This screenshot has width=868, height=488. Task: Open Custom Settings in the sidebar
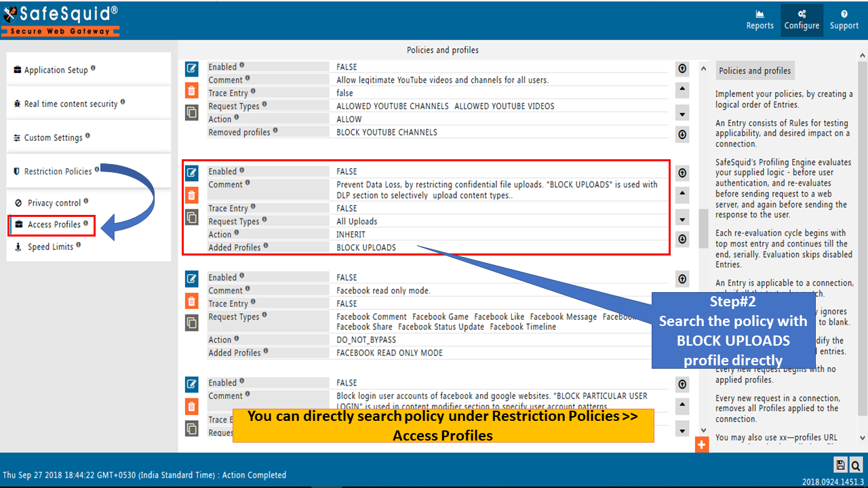click(89, 137)
